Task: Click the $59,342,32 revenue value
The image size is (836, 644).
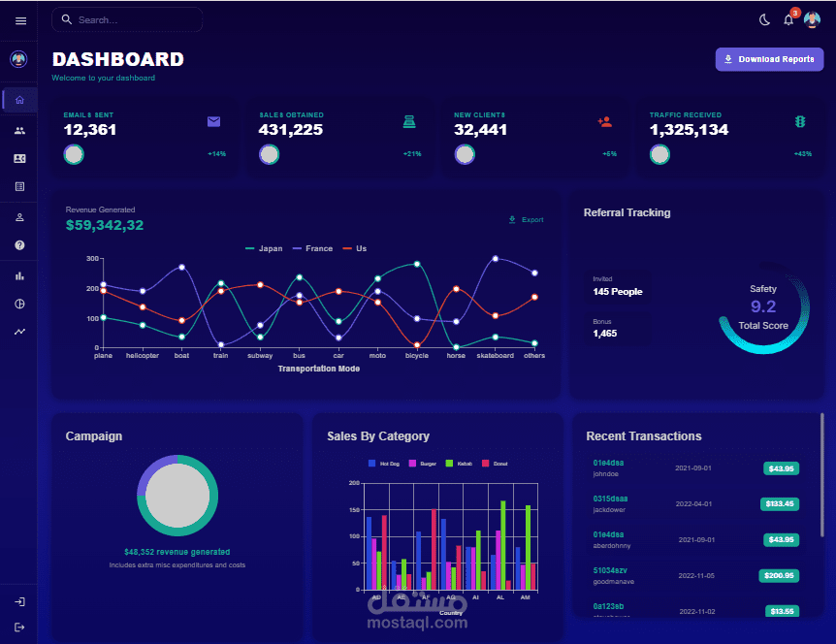Action: click(105, 225)
